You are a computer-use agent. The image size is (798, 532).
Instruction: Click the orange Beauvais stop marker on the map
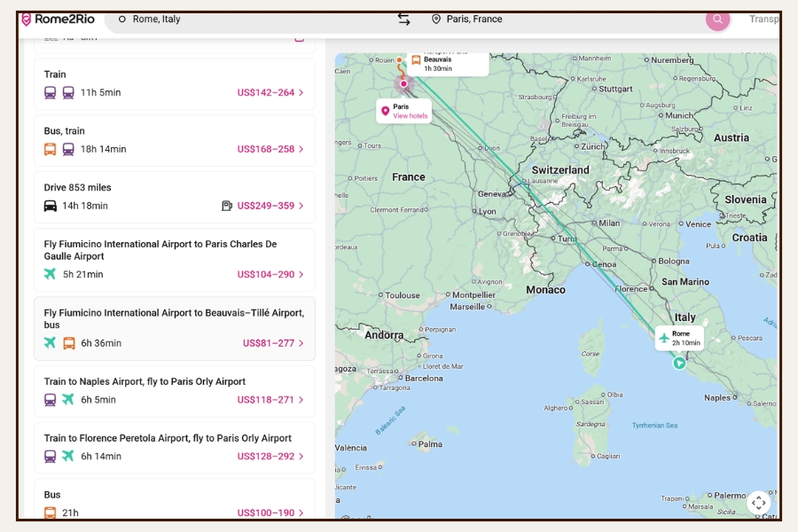coord(400,60)
